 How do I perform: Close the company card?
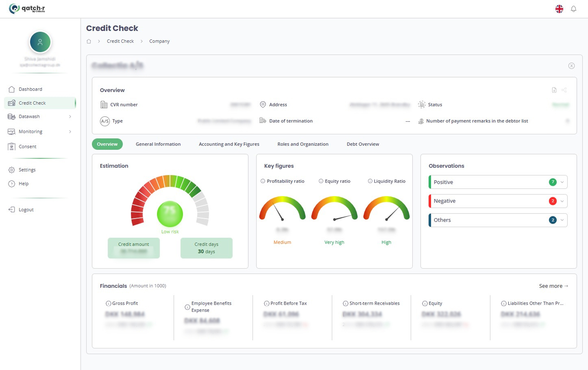[x=571, y=66]
